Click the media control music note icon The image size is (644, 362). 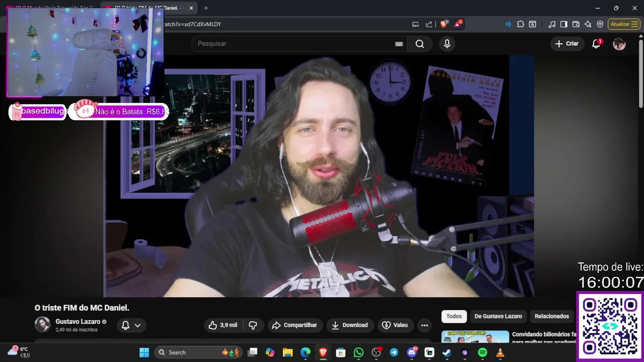pos(552,24)
